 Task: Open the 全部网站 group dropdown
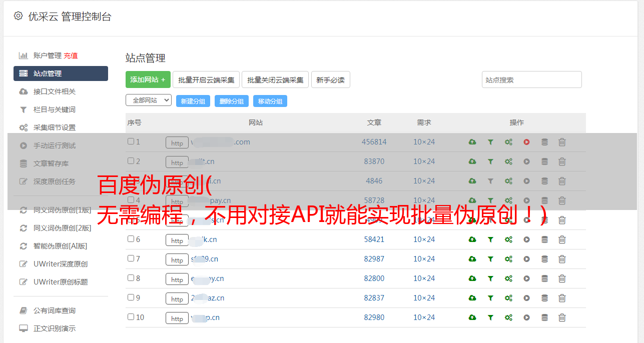click(149, 100)
